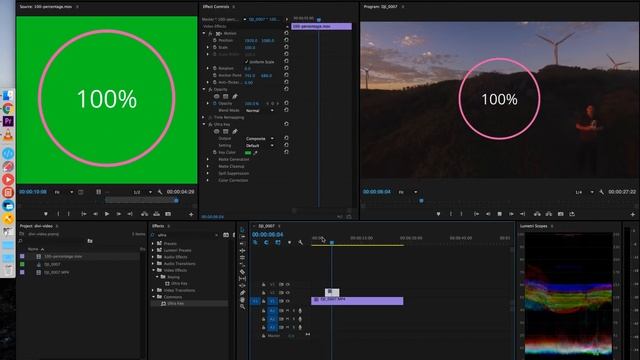640x360 pixels.
Task: Play the clip in the Source monitor
Action: pos(107,214)
